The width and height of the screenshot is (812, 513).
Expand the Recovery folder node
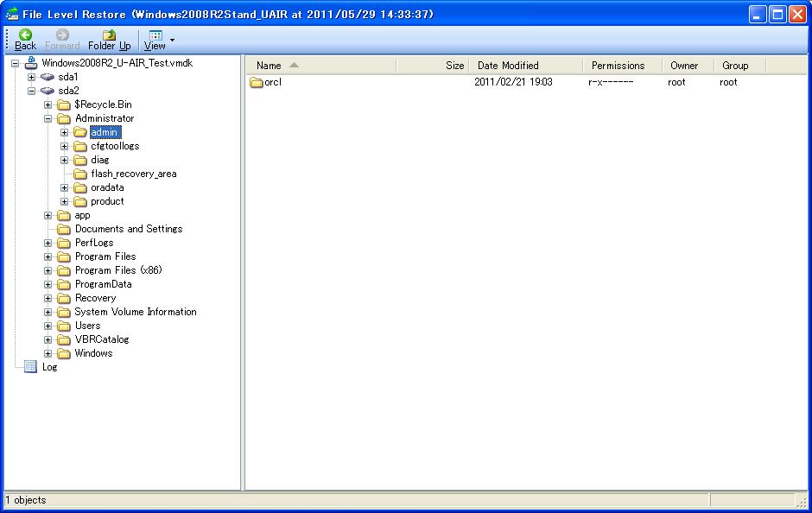pos(48,298)
